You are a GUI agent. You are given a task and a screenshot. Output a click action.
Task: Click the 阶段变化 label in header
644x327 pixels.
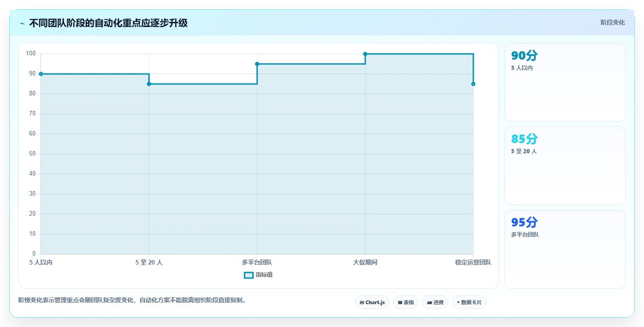(x=612, y=22)
